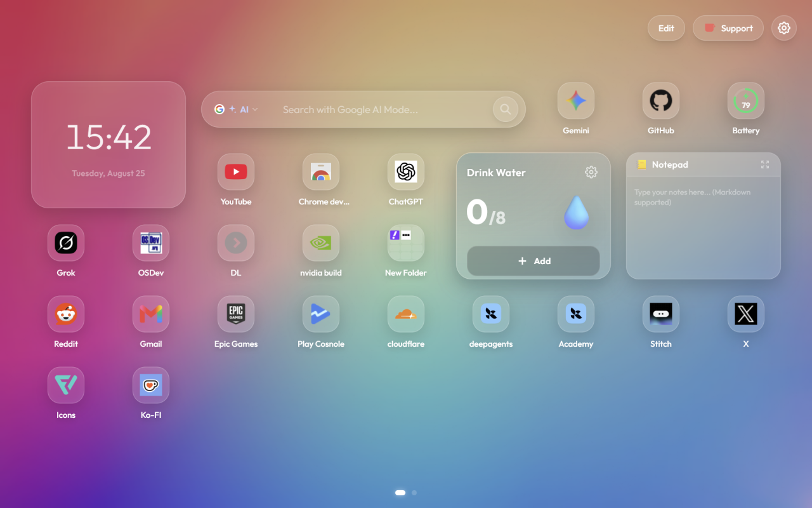This screenshot has width=812, height=508.
Task: Open the New Folder group
Action: [406, 243]
